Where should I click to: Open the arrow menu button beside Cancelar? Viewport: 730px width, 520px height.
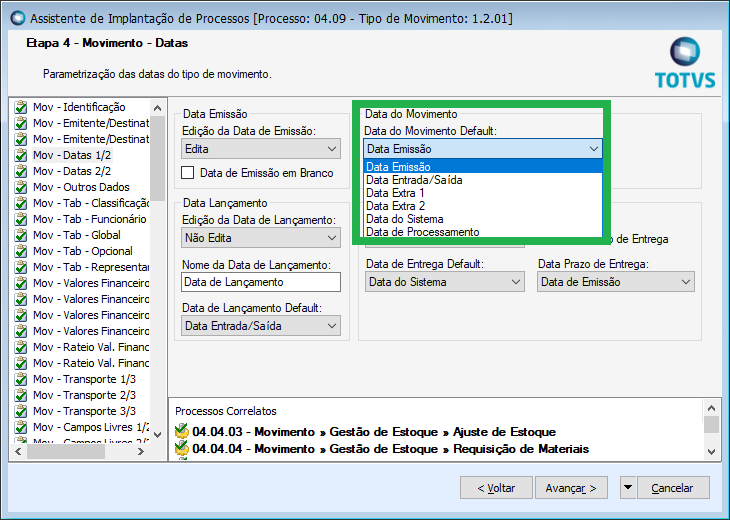coord(628,488)
